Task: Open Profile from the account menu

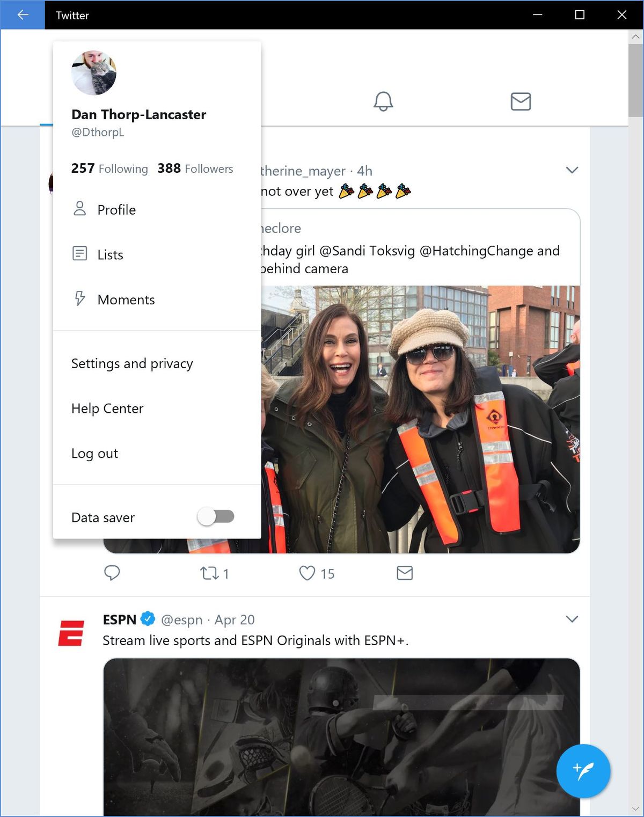Action: pos(116,210)
